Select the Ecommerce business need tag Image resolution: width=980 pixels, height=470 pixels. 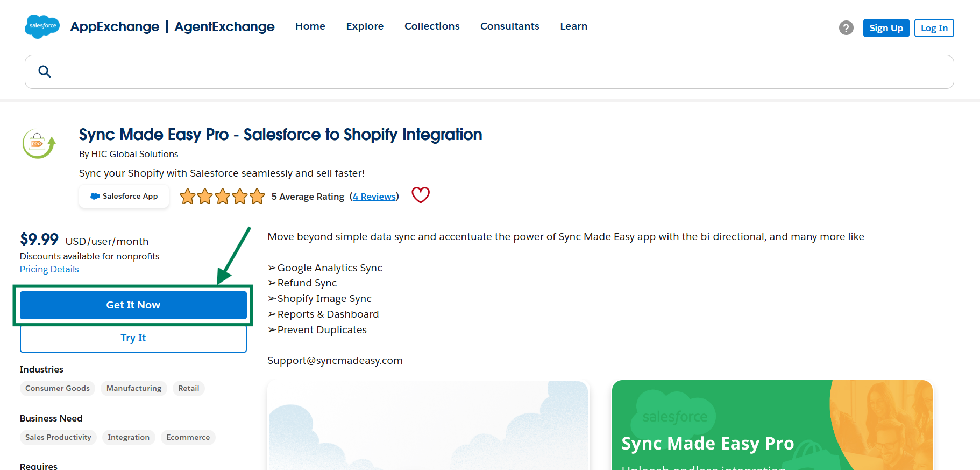click(x=188, y=437)
